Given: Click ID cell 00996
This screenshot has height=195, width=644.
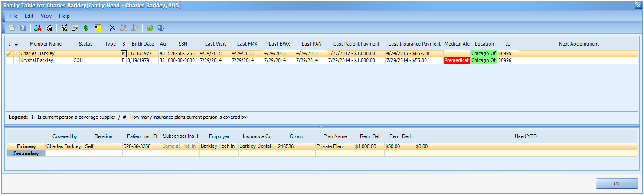Looking at the screenshot, I should tap(508, 61).
